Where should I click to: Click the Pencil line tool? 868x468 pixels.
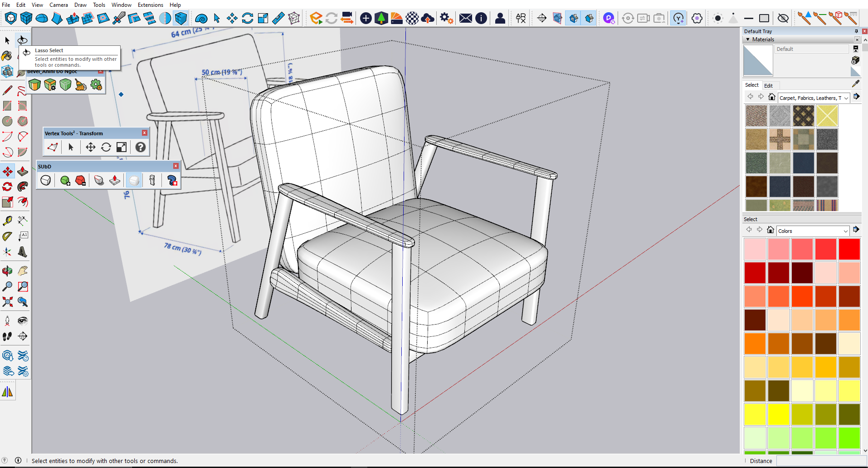click(x=7, y=90)
